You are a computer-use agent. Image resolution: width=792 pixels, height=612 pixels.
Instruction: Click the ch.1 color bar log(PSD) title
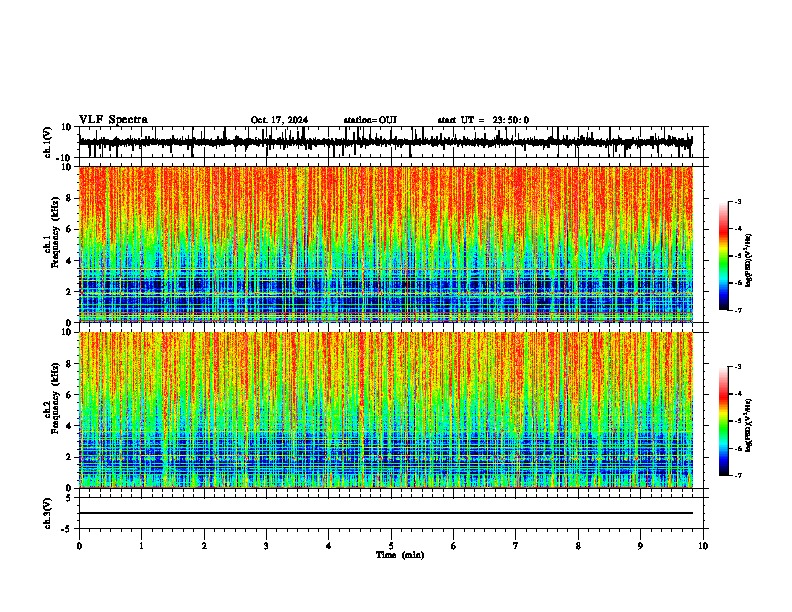click(x=749, y=260)
